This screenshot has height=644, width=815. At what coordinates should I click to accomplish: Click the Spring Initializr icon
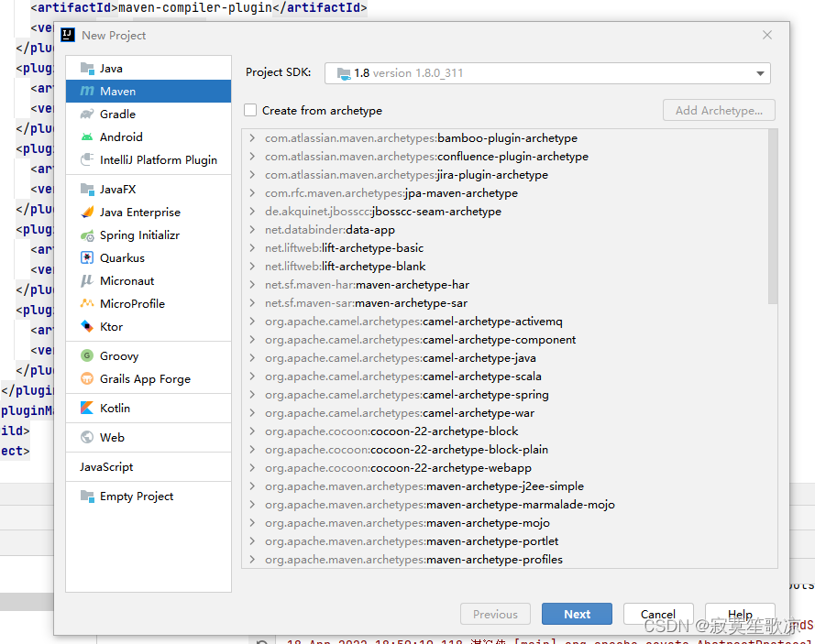(87, 235)
